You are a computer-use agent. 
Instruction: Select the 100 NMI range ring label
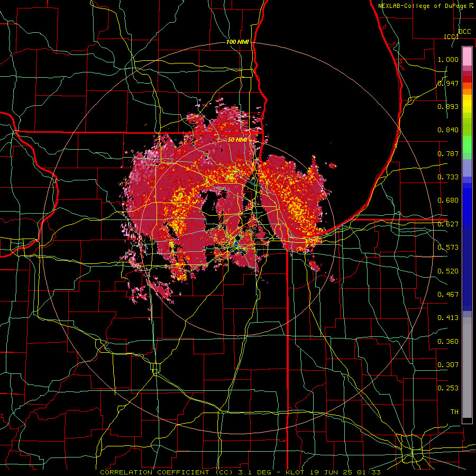pos(237,42)
